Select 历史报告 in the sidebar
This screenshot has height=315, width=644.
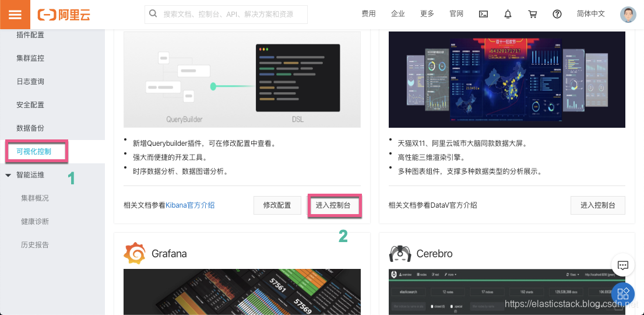point(35,244)
